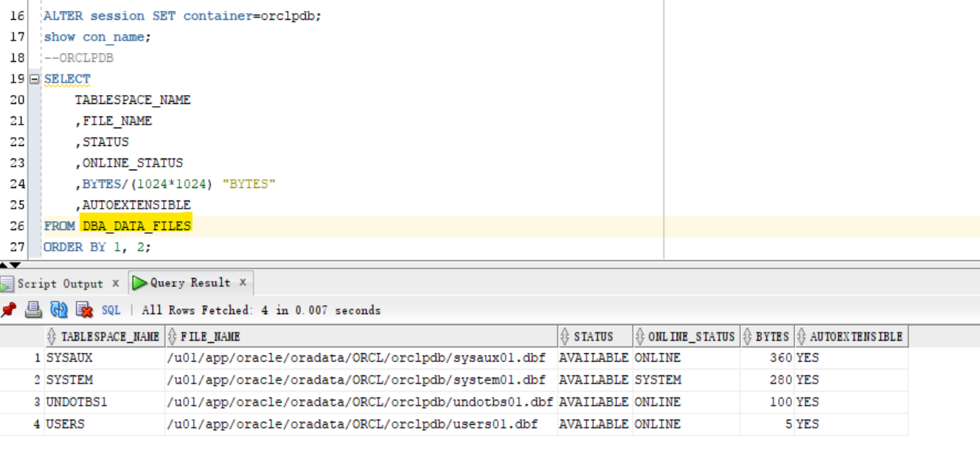Click the users01.dbf file name cell
This screenshot has height=449, width=980.
(361, 425)
